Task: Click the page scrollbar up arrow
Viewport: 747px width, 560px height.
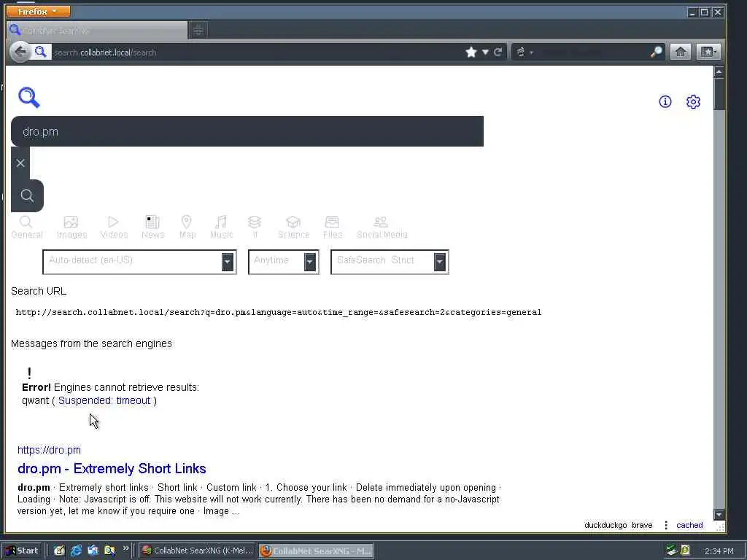Action: (719, 72)
